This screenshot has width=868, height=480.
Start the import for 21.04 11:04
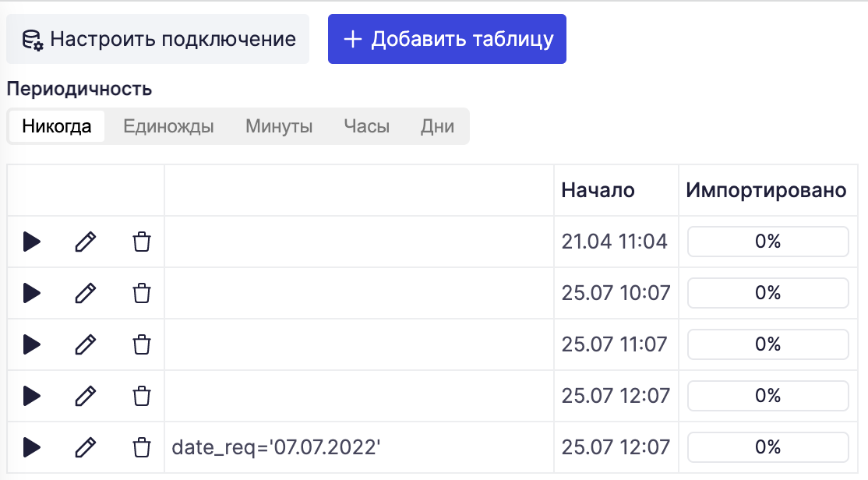[32, 242]
